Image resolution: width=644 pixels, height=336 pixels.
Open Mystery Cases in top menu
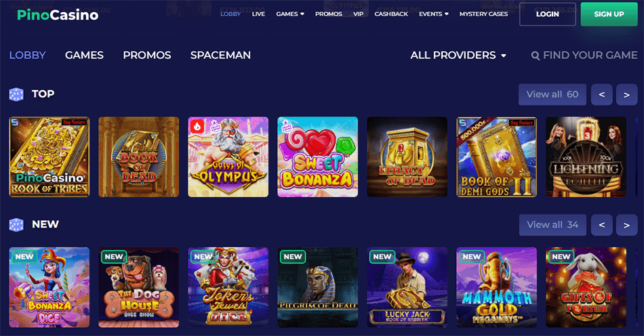(x=483, y=14)
